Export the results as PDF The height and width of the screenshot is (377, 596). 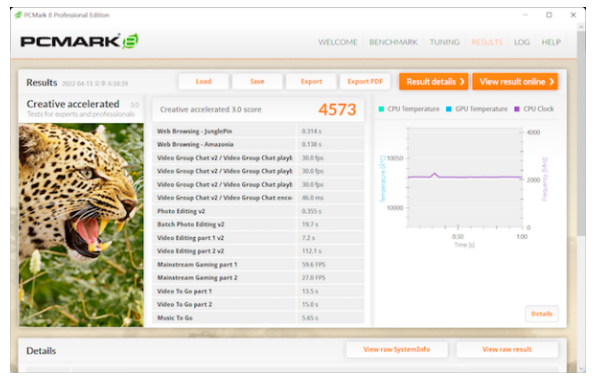coord(365,81)
